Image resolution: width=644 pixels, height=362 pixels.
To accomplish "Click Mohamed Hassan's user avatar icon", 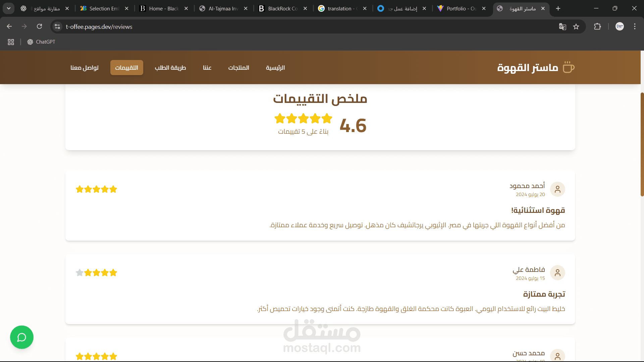I will (x=557, y=356).
